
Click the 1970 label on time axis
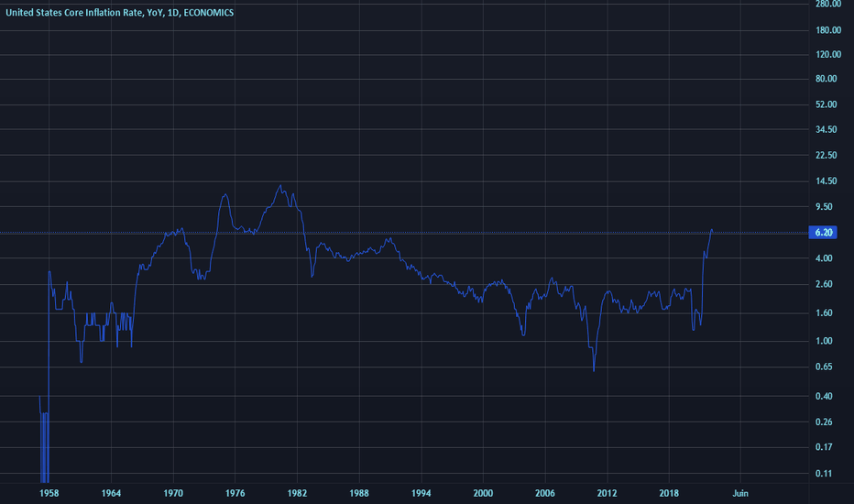pos(173,493)
